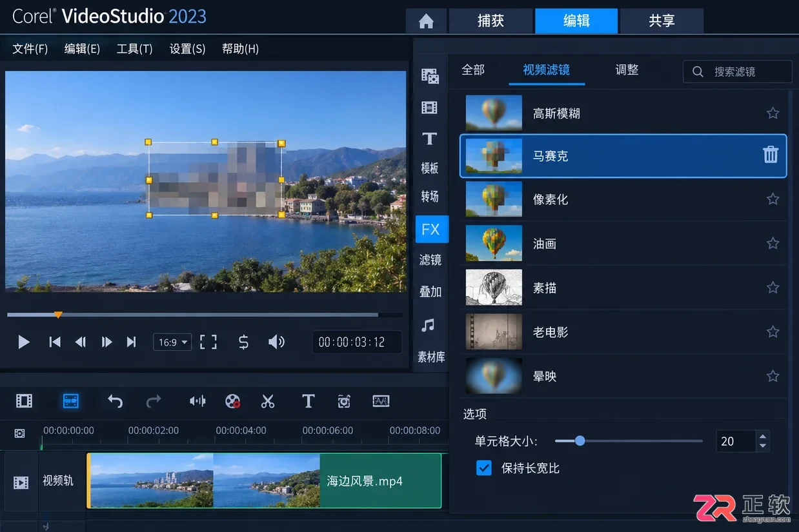799x532 pixels.
Task: Switch to the 编辑 tab
Action: tap(576, 21)
